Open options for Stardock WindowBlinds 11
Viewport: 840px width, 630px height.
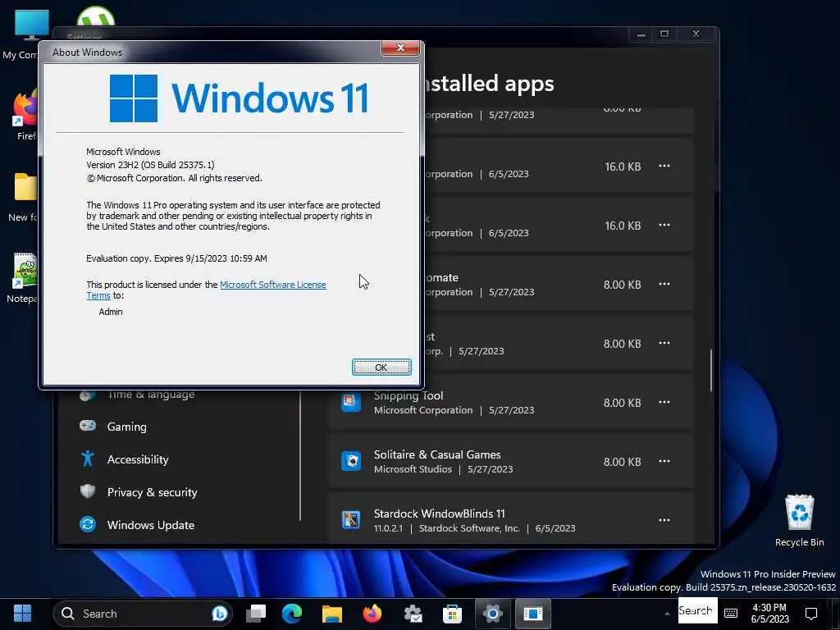click(x=664, y=519)
